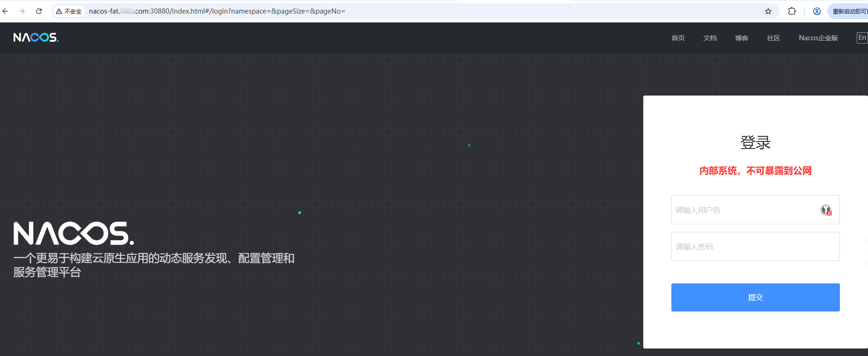The image size is (868, 356).
Task: Open 文档 in the top navigation
Action: (710, 38)
